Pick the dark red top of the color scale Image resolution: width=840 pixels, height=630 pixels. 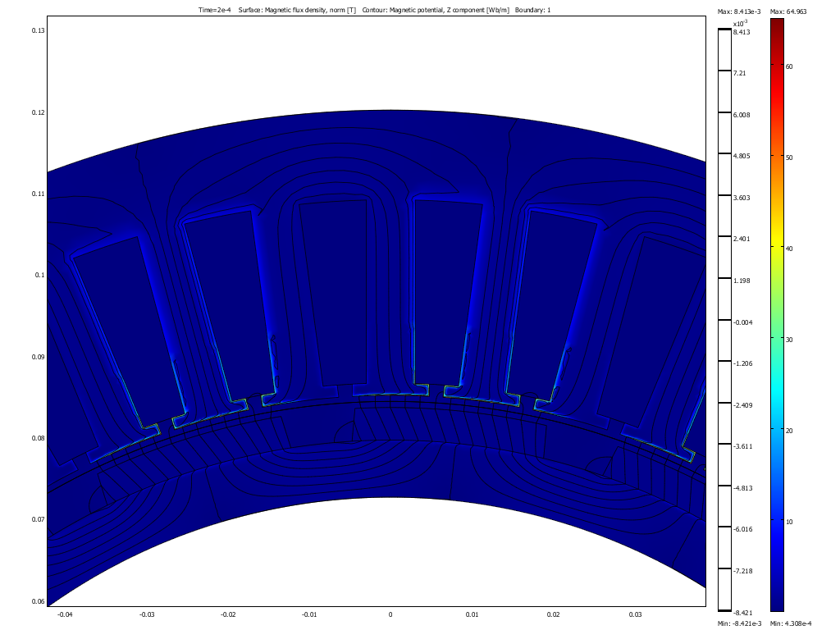(x=777, y=23)
